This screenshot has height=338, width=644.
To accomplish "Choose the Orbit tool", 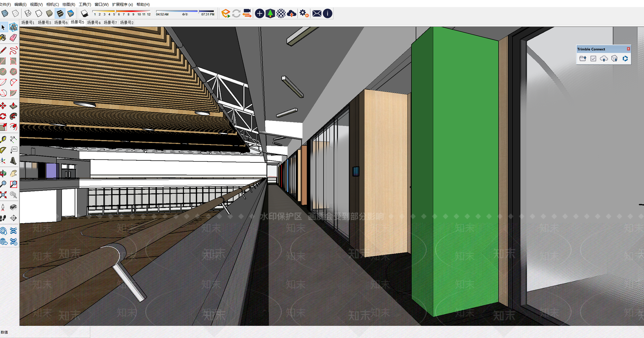I will click(3, 174).
